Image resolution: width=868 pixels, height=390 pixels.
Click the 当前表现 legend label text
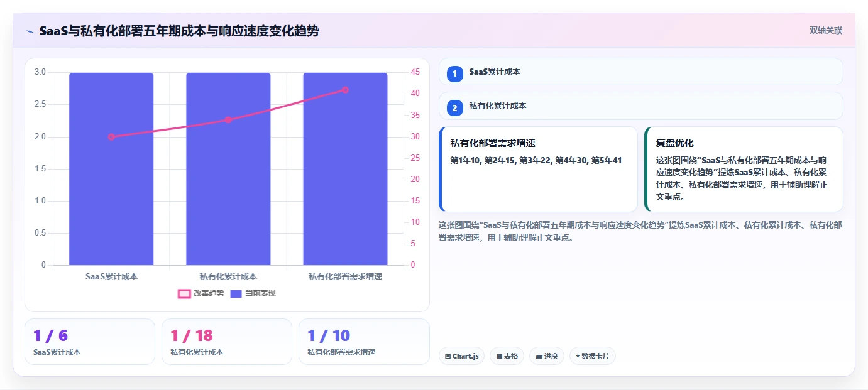[x=260, y=293]
